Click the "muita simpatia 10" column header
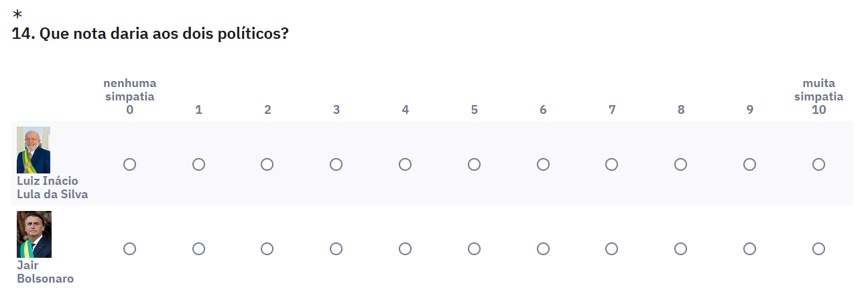Viewport: 868px width, 296px height. pyautogui.click(x=818, y=96)
